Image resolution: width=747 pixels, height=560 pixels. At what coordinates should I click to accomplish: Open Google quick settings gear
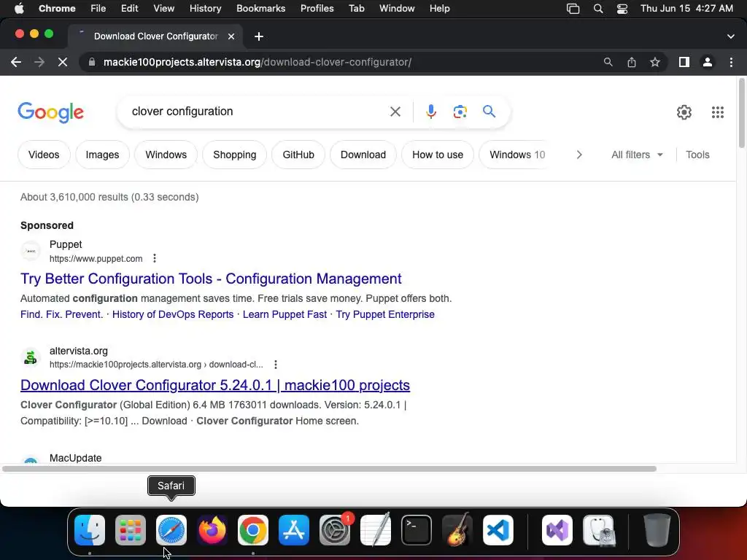[x=684, y=112]
